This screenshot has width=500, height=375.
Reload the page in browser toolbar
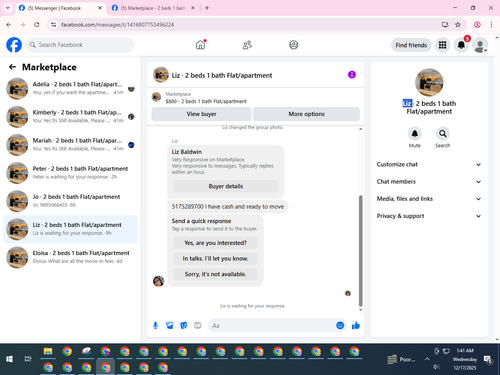click(37, 25)
